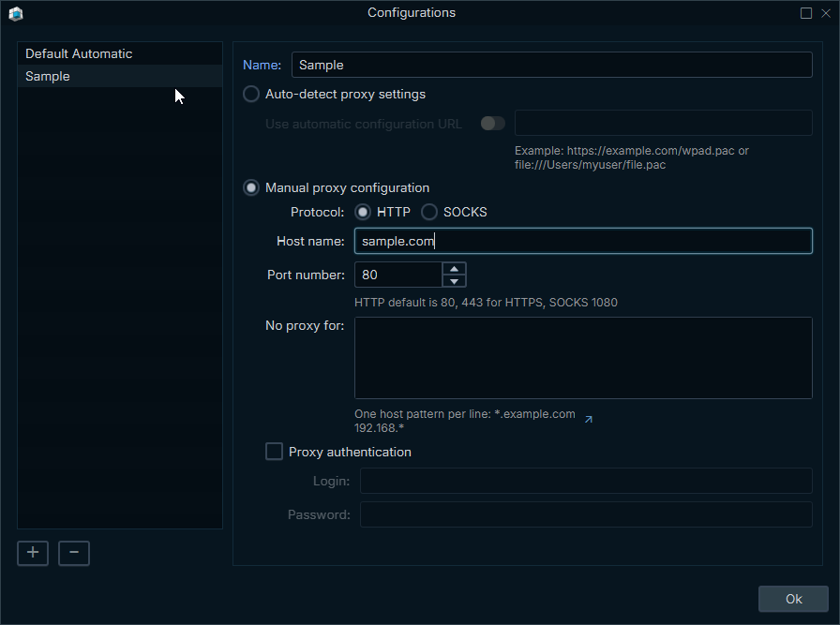Decrease port number with down arrow
Screen dimensions: 840x625
pos(455,281)
